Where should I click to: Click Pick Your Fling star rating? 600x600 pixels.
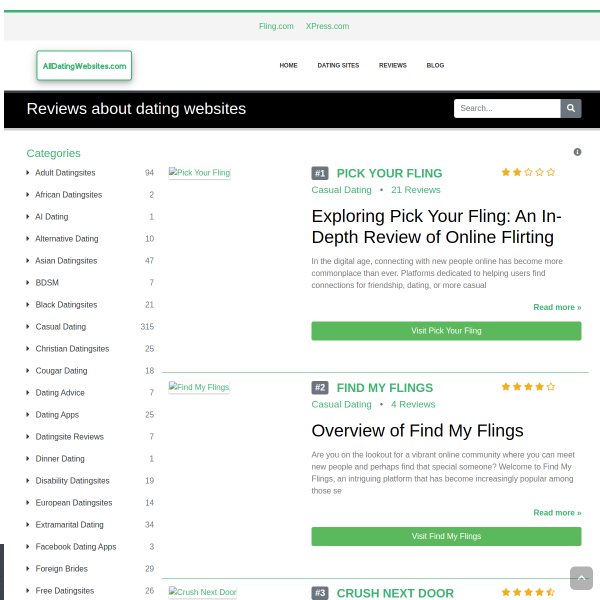pos(528,172)
